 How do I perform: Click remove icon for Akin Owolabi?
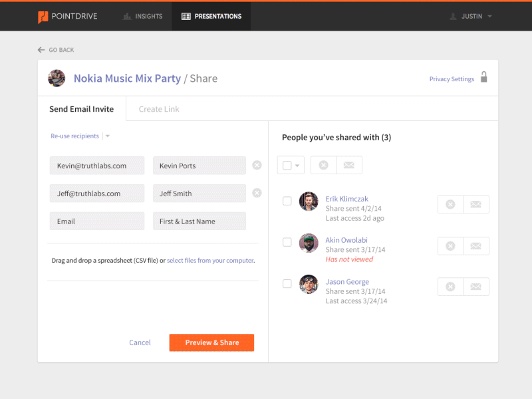pyautogui.click(x=450, y=246)
